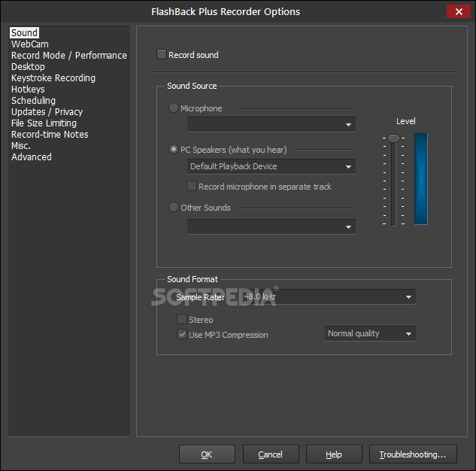Viewport: 476px width, 471px height.
Task: Select PC Speakers (what you hear) option
Action: coord(174,149)
